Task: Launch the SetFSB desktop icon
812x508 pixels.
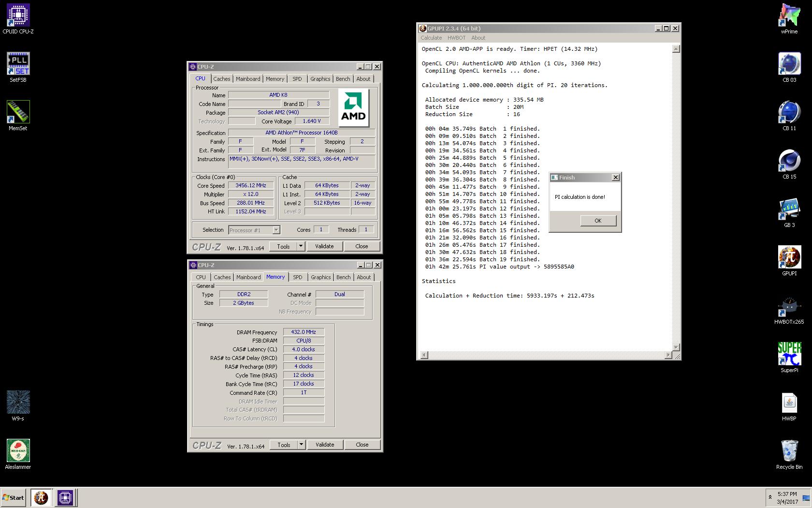Action: [x=18, y=67]
